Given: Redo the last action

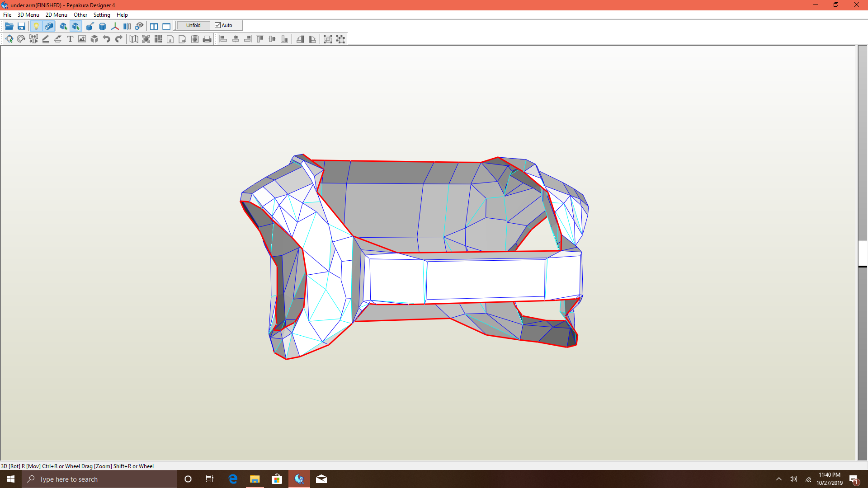Looking at the screenshot, I should [x=119, y=39].
